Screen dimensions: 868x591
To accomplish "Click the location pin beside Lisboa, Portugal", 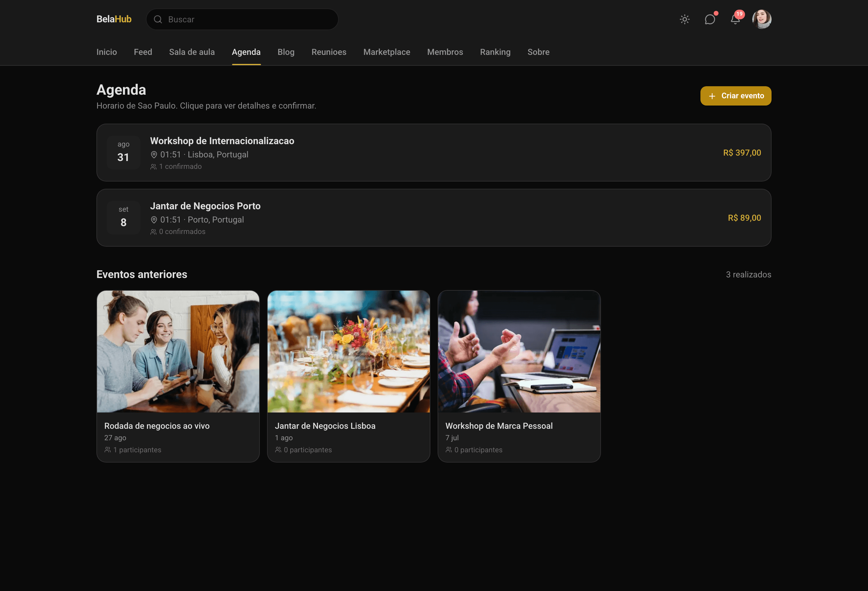I will point(154,155).
